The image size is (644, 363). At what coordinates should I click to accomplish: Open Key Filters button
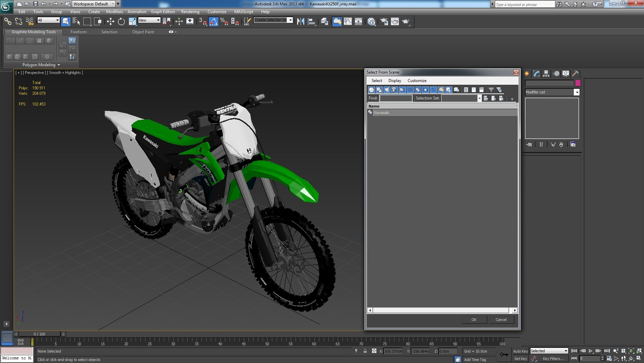pos(553,359)
